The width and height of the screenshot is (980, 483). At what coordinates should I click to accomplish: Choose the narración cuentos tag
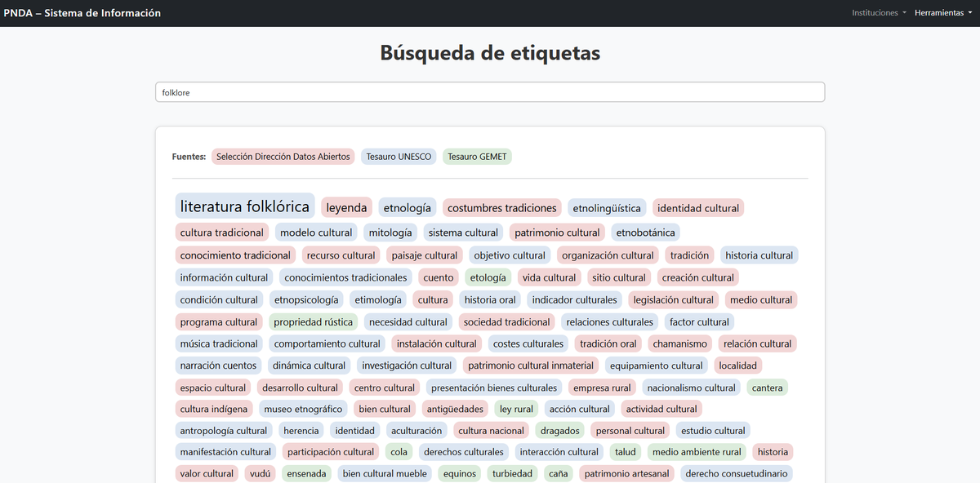[x=219, y=366]
